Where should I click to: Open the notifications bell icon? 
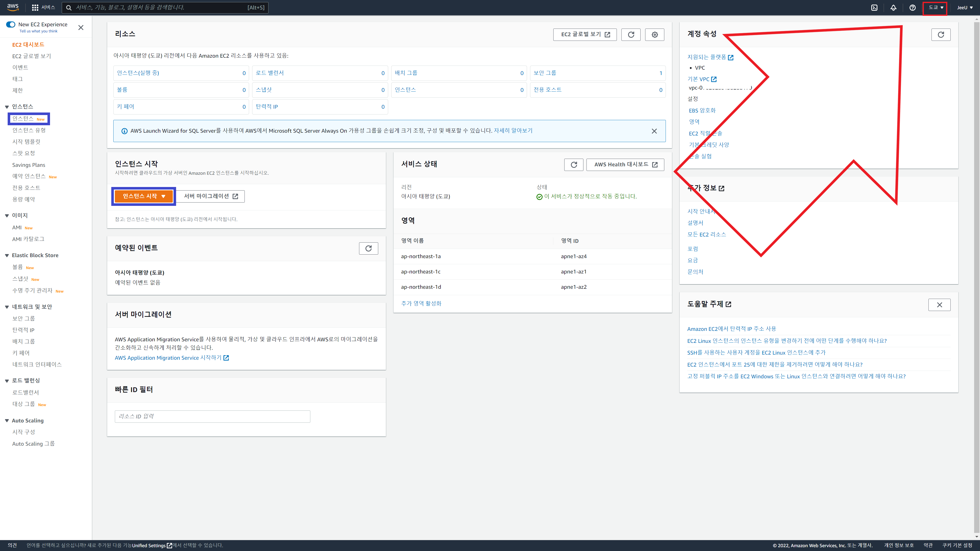pyautogui.click(x=893, y=8)
